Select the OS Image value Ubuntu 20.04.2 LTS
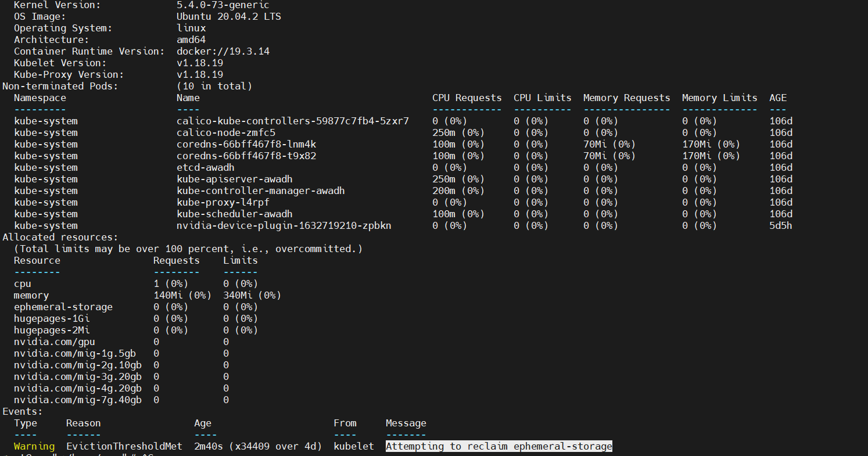Screen dimensions: 868x456 point(229,16)
